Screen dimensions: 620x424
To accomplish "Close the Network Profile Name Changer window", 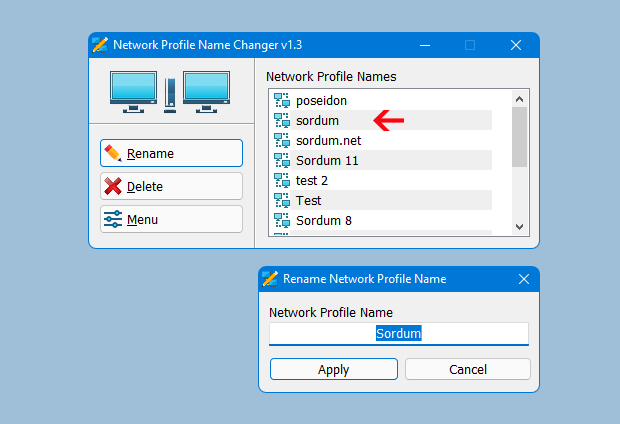I will tap(516, 45).
